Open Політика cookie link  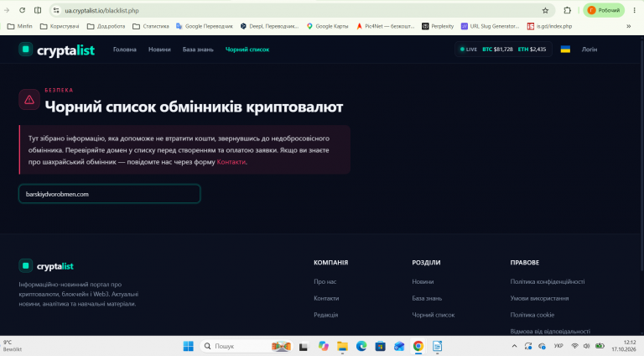532,315
